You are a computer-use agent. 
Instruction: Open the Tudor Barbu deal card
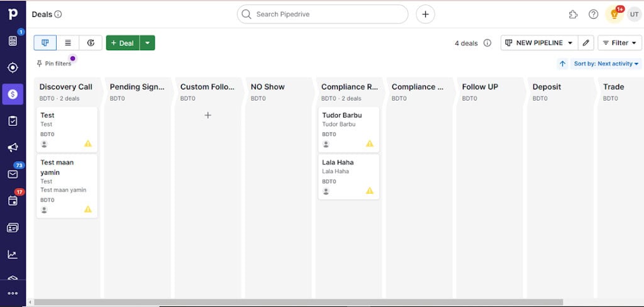pyautogui.click(x=348, y=129)
